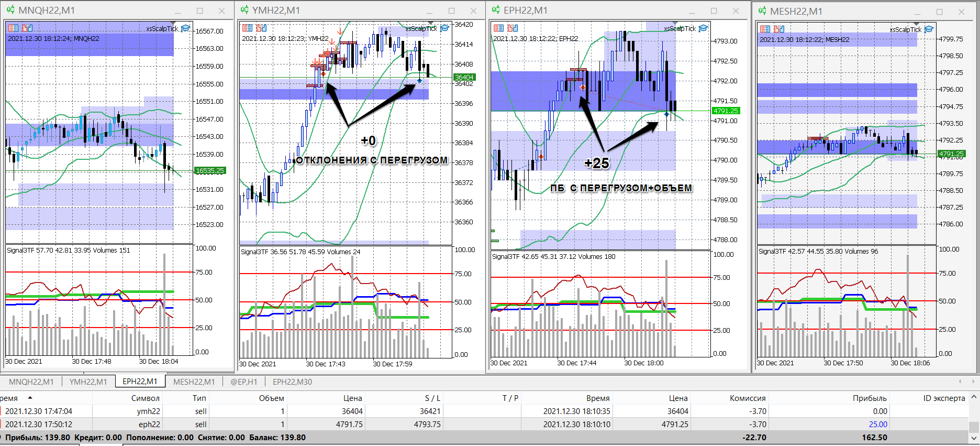Click the candlestick icon in the YMH22,M1 title bar
This screenshot has height=446, width=980.
[244, 10]
